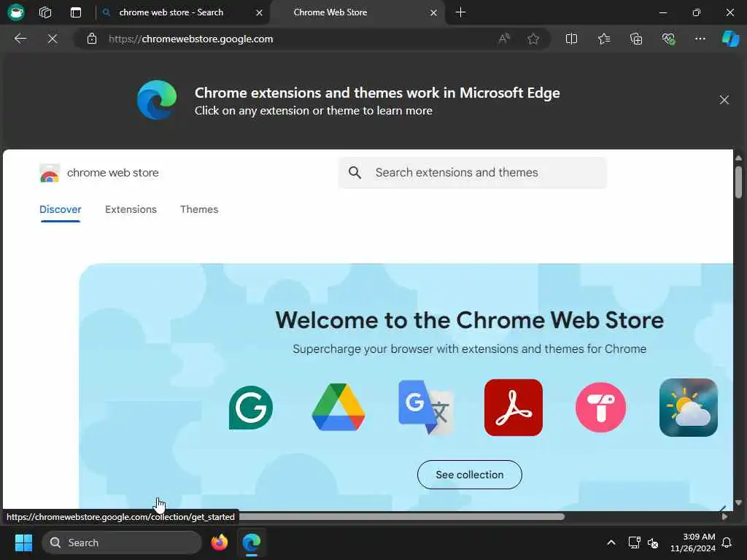Select the Extensions tab

click(131, 209)
